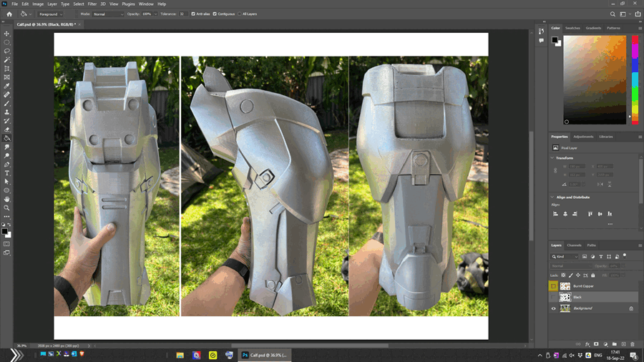Enable the All Layers checkbox
Screen dimensions: 644x362
(x=240, y=14)
